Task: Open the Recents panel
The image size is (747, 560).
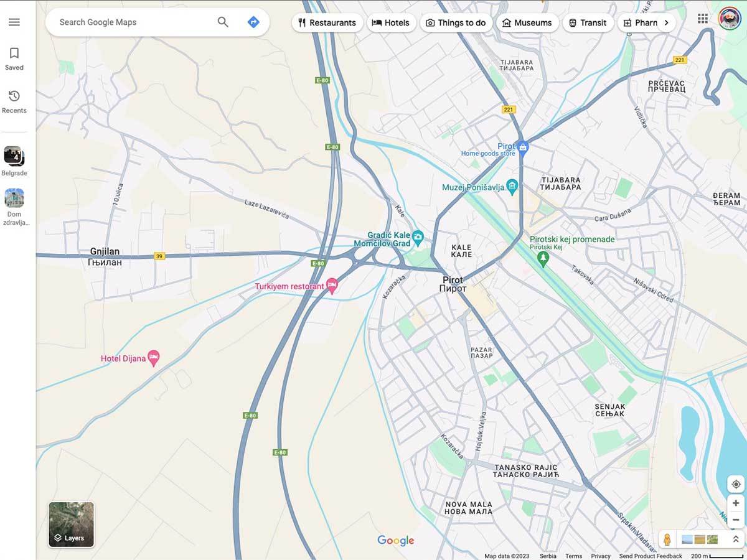Action: (x=14, y=101)
